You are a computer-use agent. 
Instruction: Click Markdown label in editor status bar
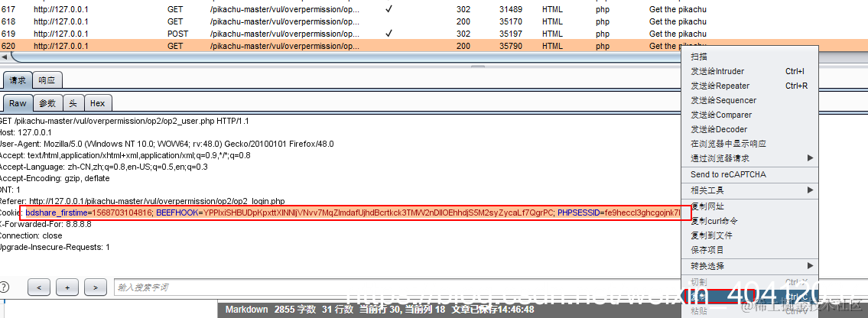(x=246, y=309)
